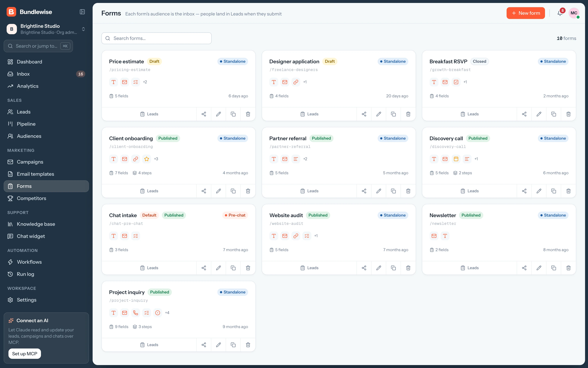Go to Dashboard in the sidebar
588x368 pixels.
(46, 62)
